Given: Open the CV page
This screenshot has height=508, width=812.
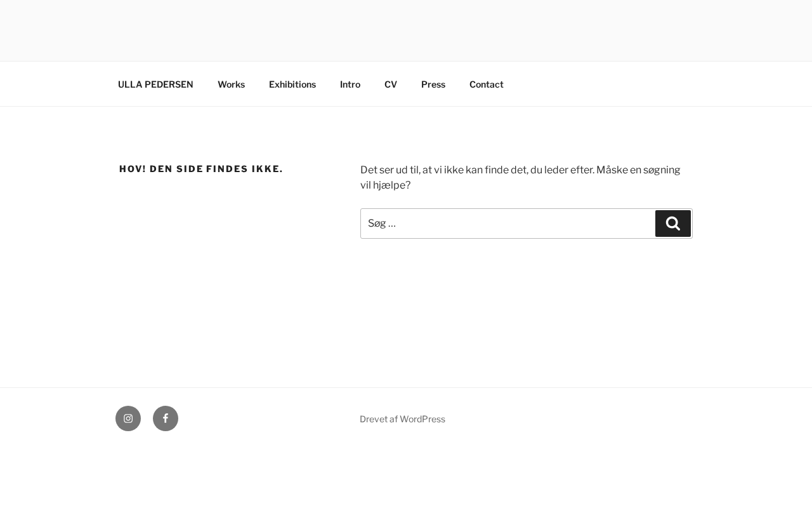Looking at the screenshot, I should click(x=391, y=84).
